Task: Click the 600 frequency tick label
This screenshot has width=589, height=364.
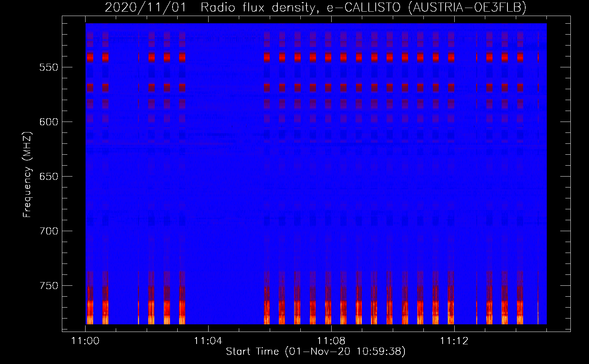Action: coord(49,122)
